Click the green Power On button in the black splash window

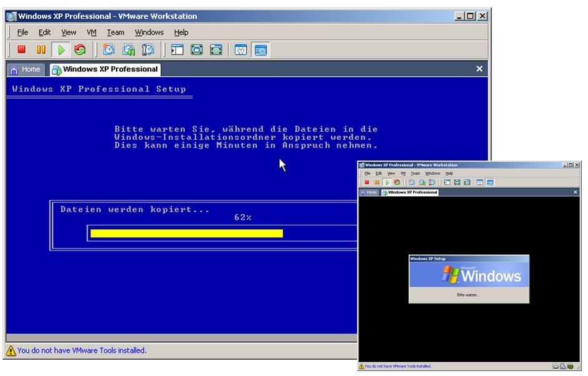point(387,182)
